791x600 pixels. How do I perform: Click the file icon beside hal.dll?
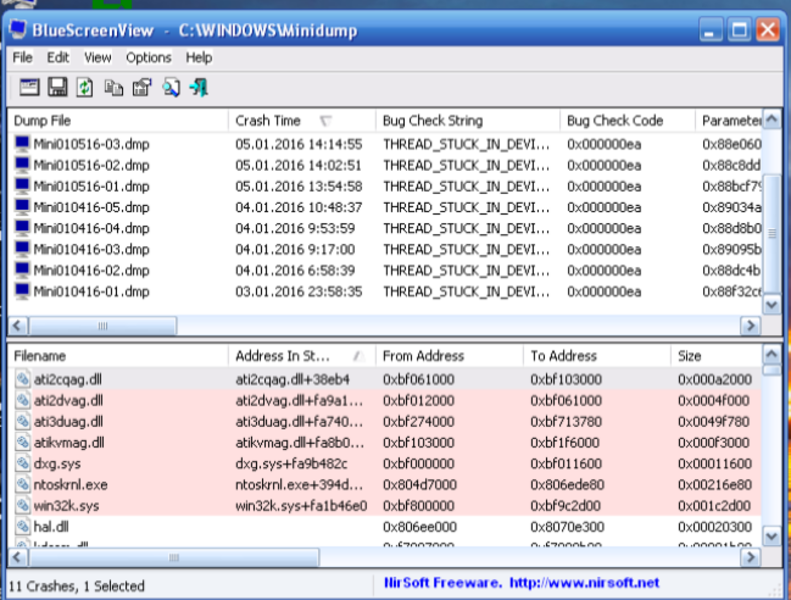[x=22, y=527]
